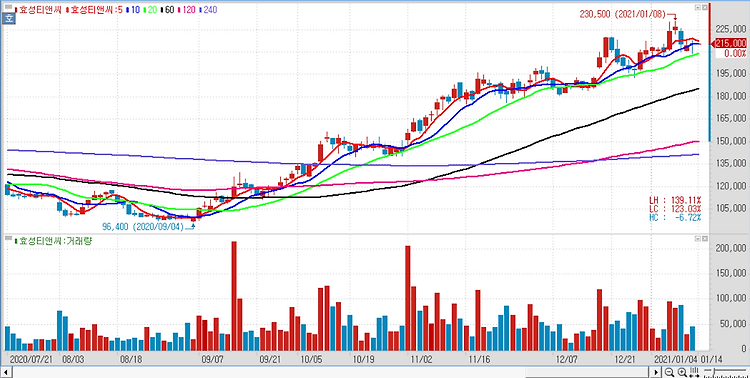Click the 2021/01/08 high candlestick
Viewport: 750px width, 378px height.
675,28
